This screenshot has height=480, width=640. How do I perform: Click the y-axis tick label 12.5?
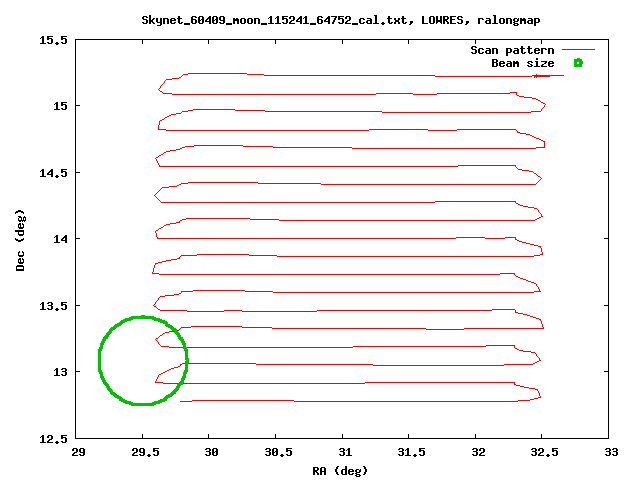pyautogui.click(x=53, y=439)
